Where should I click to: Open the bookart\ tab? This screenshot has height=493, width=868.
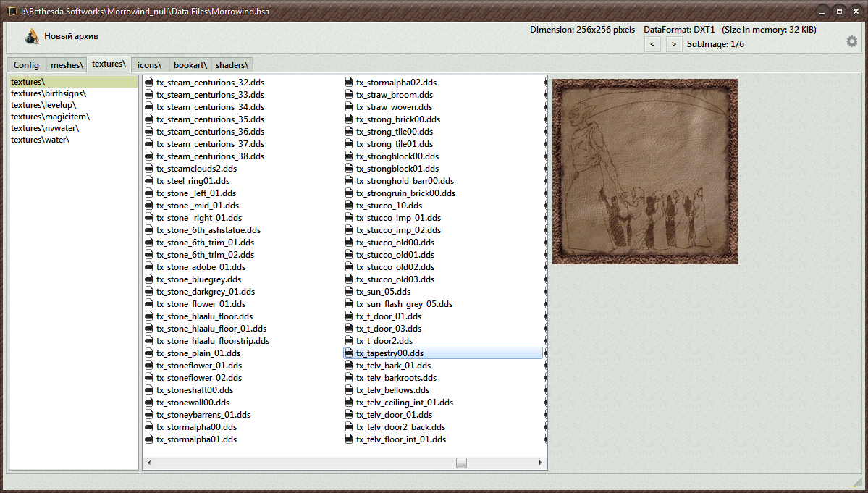tap(190, 64)
